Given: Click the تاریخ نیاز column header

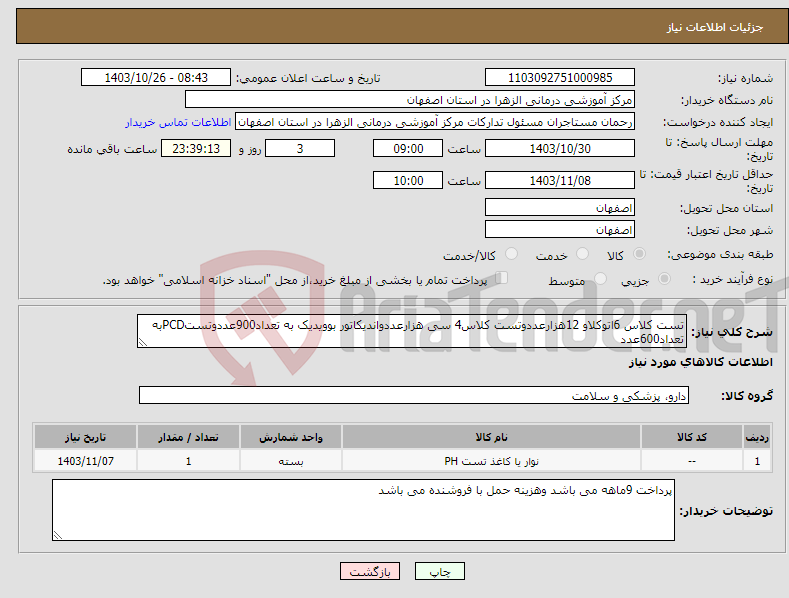Looking at the screenshot, I should tap(86, 437).
